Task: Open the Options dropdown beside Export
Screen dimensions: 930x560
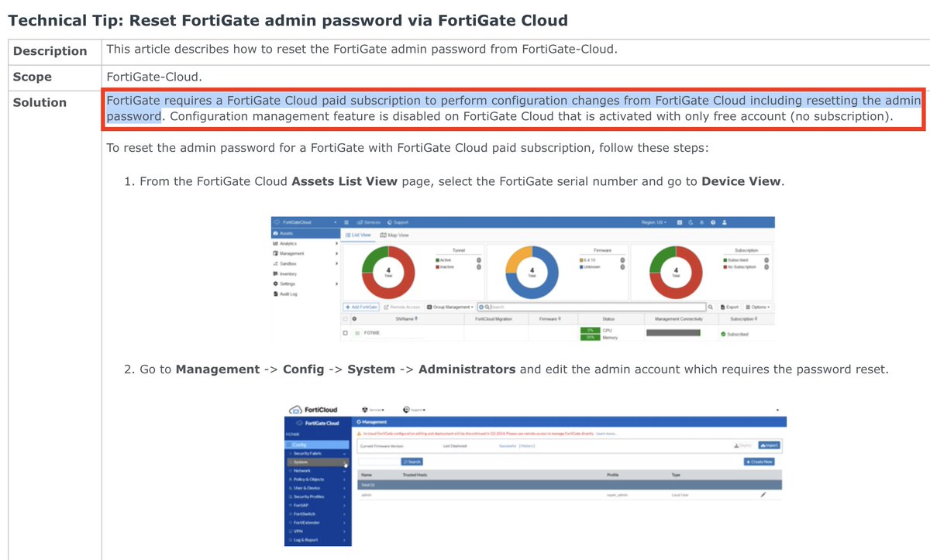Action: pos(758,307)
